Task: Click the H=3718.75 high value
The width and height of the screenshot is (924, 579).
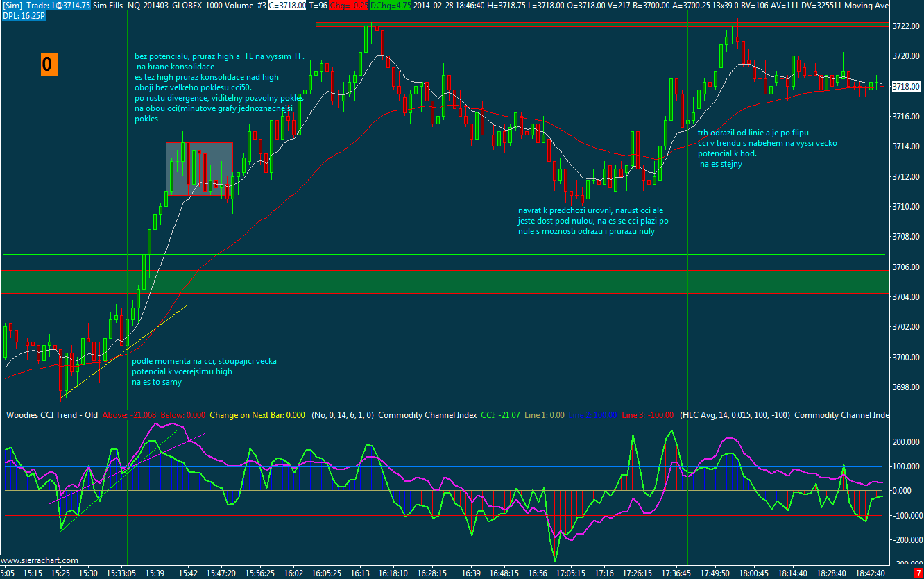Action: pos(505,5)
